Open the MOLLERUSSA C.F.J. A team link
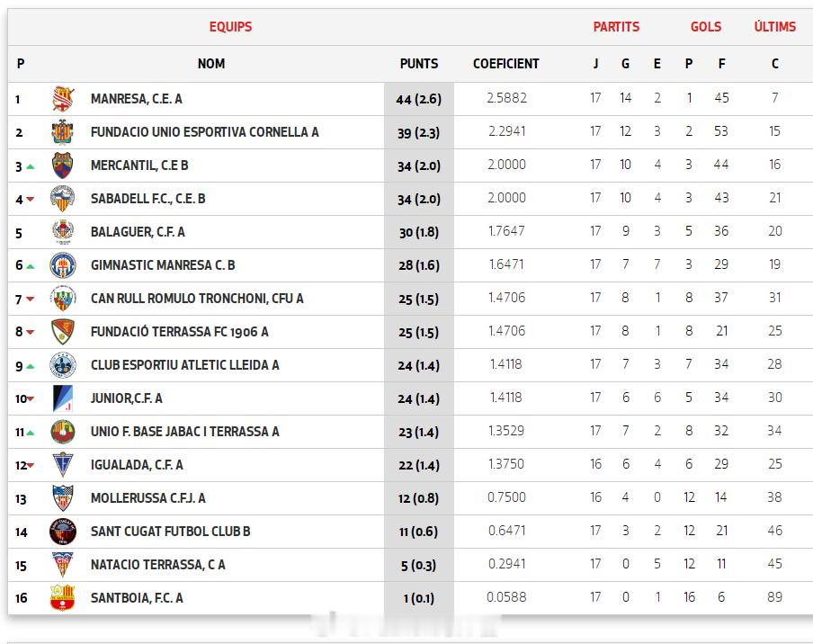The height and width of the screenshot is (644, 813). coord(147,498)
